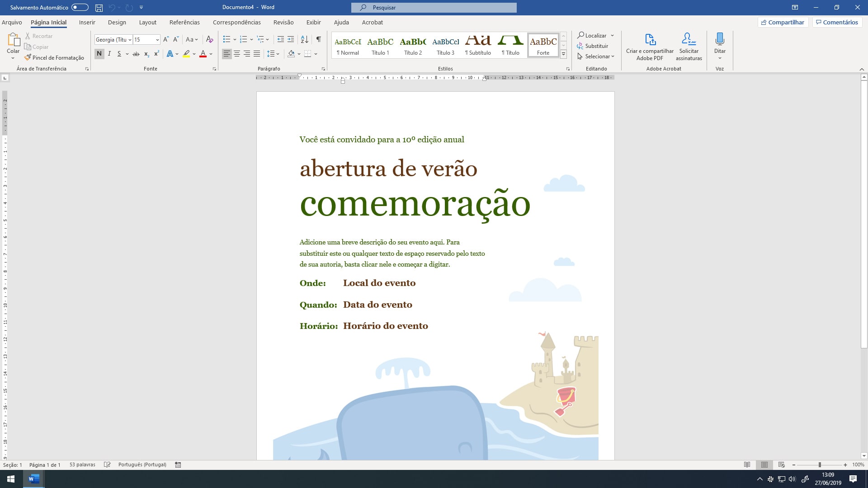Click the Comentários button
Viewport: 868px width, 488px height.
[836, 22]
